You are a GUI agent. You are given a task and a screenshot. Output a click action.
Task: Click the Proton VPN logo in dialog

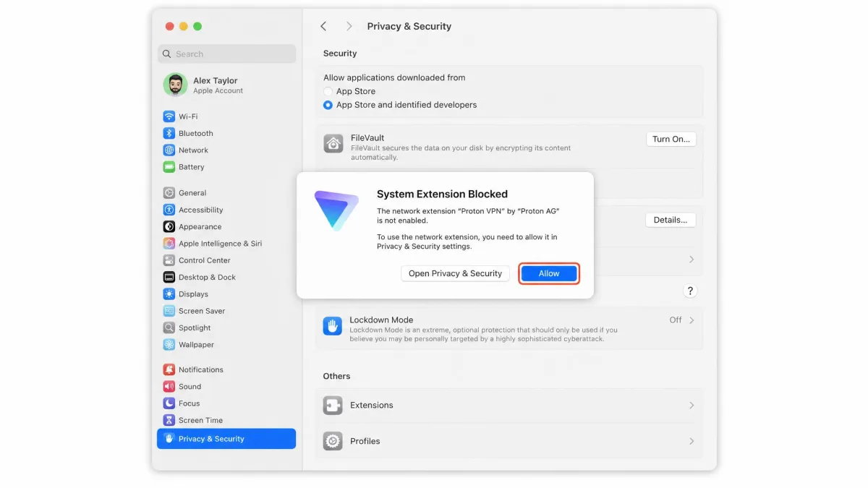coord(336,210)
